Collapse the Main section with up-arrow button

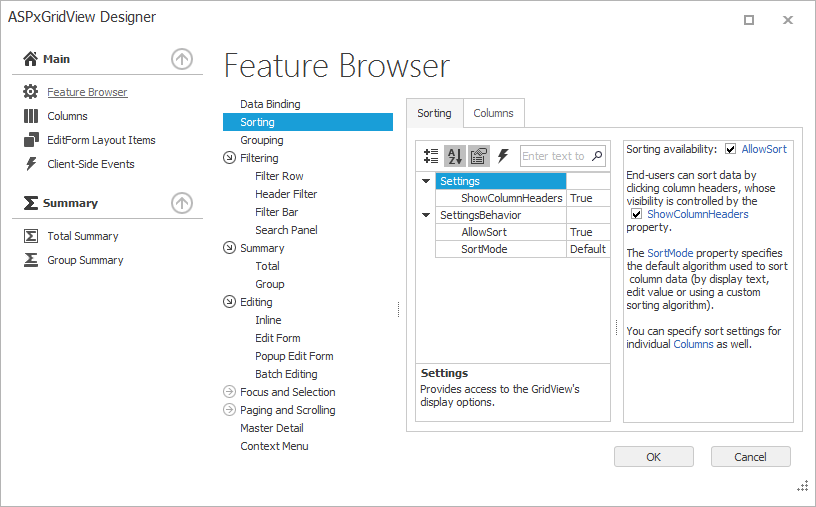[x=182, y=59]
